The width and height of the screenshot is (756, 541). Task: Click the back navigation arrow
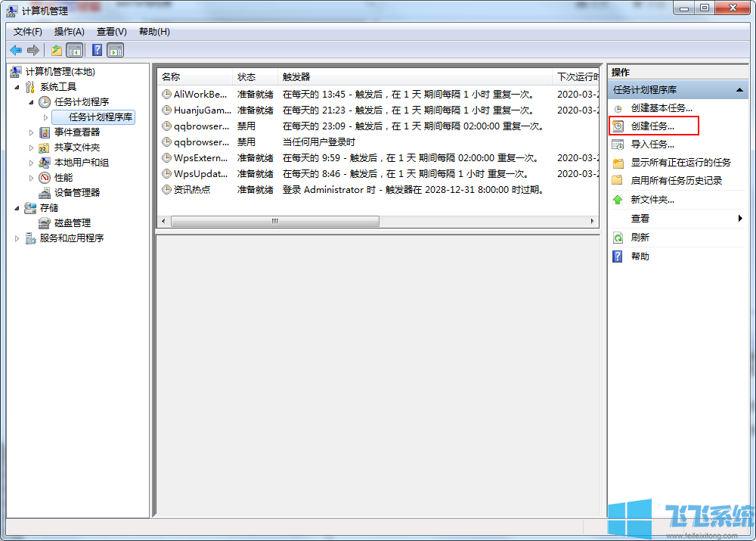coord(15,50)
